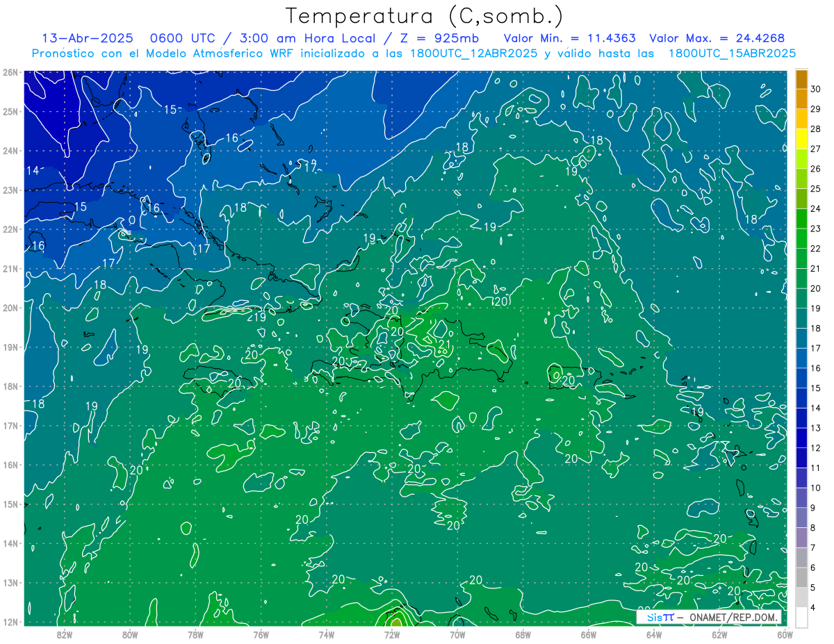Click the "Valor Min. = 11.4363" readout
Image resolution: width=834 pixels, height=644 pixels.
(570, 38)
